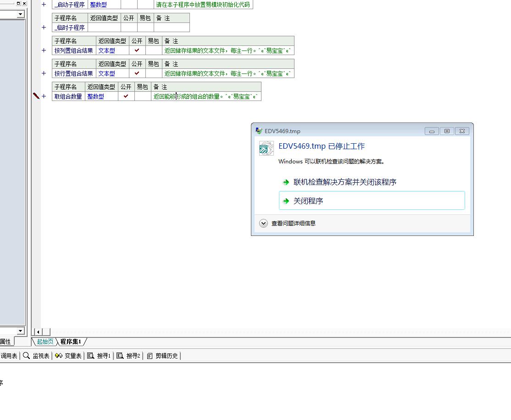
Task: Click return type 文本型 of 按列置组合结果
Action: click(106, 50)
